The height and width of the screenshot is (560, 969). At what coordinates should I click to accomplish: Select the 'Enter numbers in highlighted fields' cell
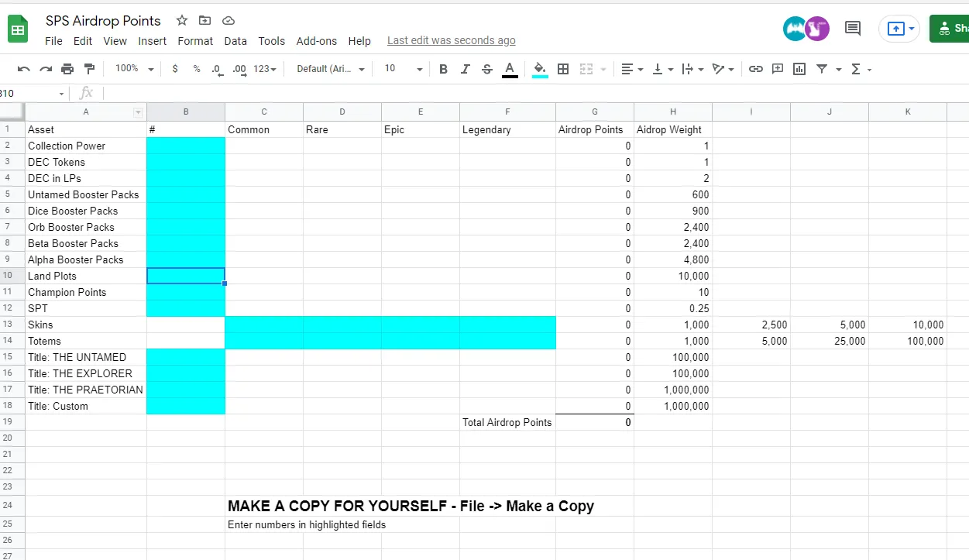tap(307, 524)
